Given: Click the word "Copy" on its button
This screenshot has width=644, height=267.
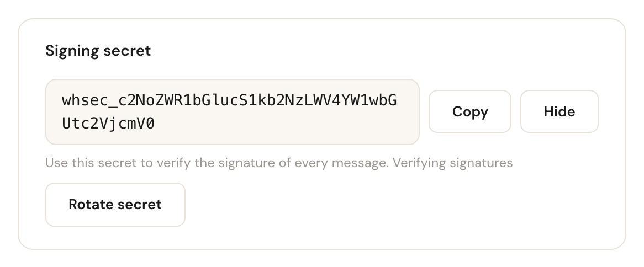Looking at the screenshot, I should [470, 111].
